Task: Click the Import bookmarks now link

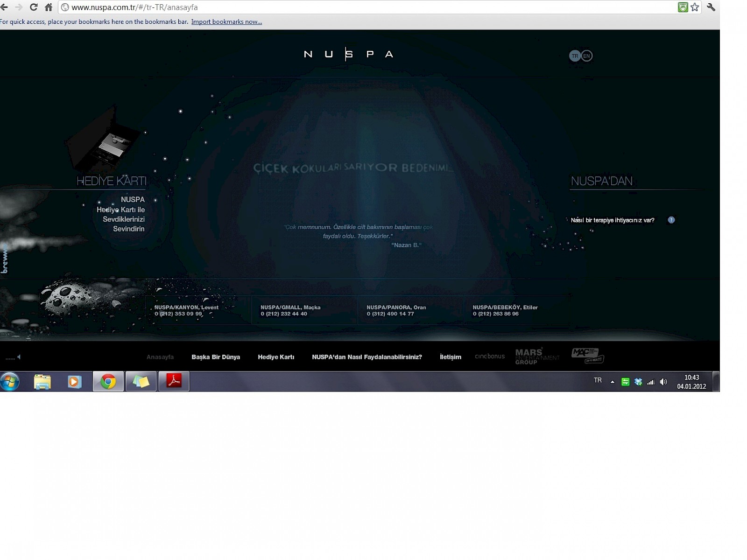Action: pos(226,22)
